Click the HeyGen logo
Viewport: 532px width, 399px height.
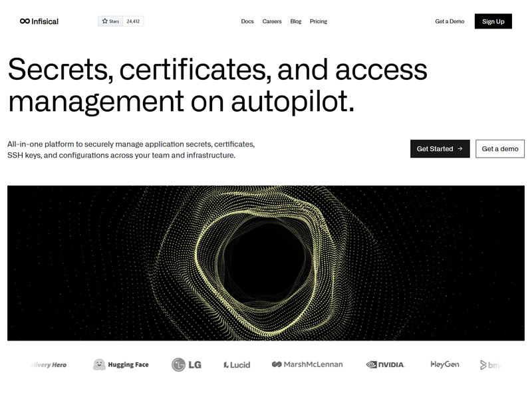(445, 364)
